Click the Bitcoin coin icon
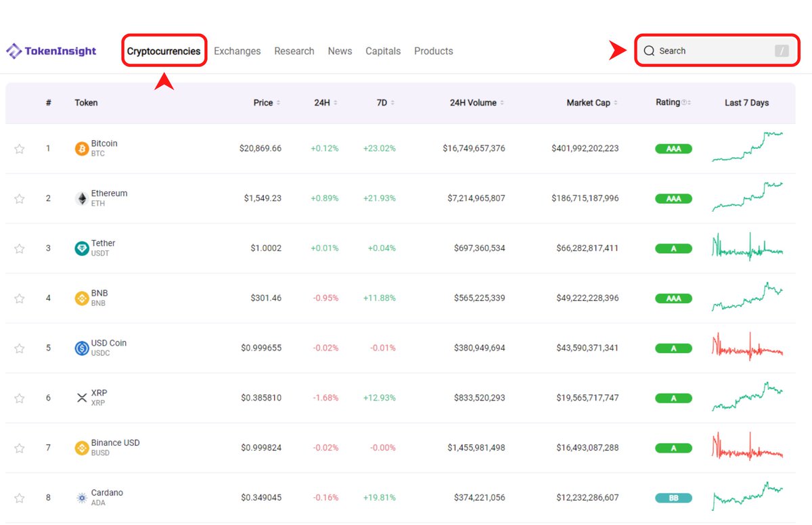Screen dimensions: 812x525 point(82,148)
